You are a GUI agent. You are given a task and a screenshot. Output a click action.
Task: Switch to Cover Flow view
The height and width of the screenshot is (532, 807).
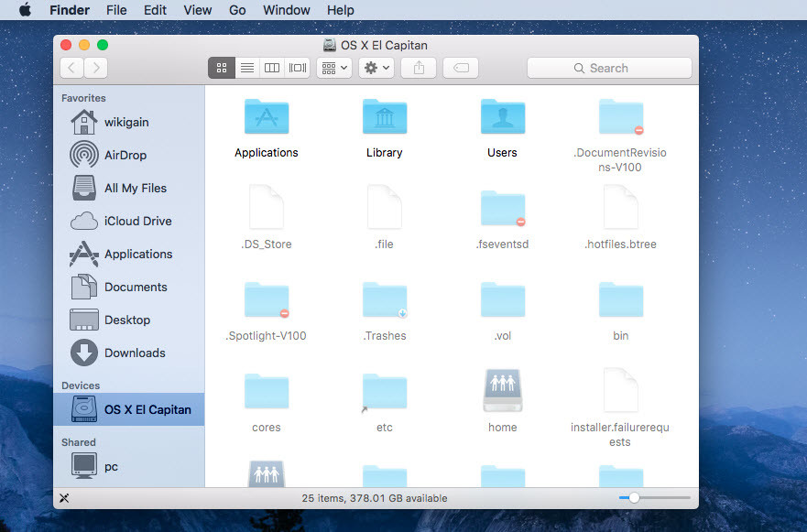(298, 67)
